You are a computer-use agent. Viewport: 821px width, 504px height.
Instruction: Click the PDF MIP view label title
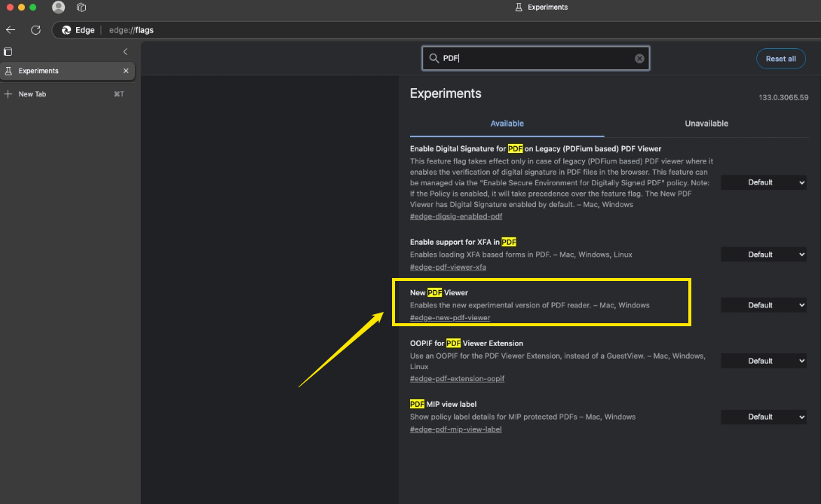(443, 404)
